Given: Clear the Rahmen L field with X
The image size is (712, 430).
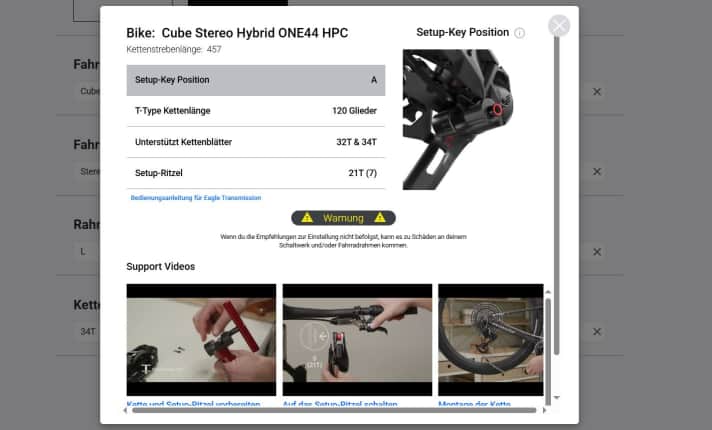Looking at the screenshot, I should tap(597, 251).
